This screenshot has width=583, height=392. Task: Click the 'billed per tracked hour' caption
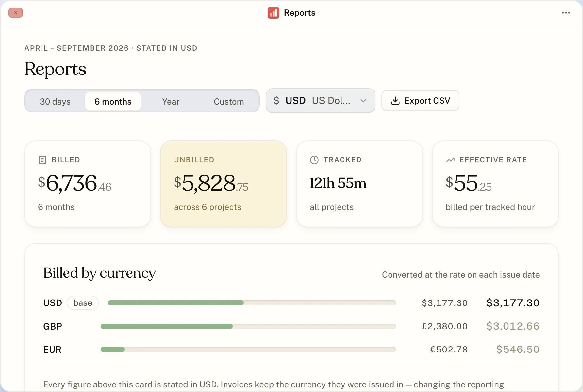[490, 207]
